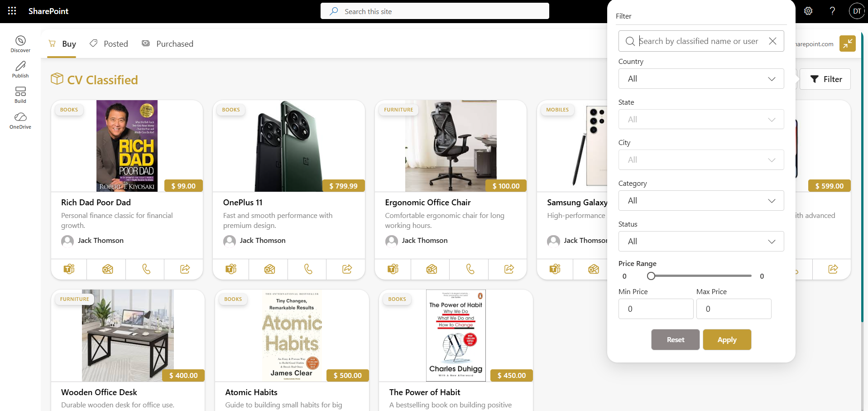Share the $ 599.00 listing
The width and height of the screenshot is (868, 411).
point(833,269)
